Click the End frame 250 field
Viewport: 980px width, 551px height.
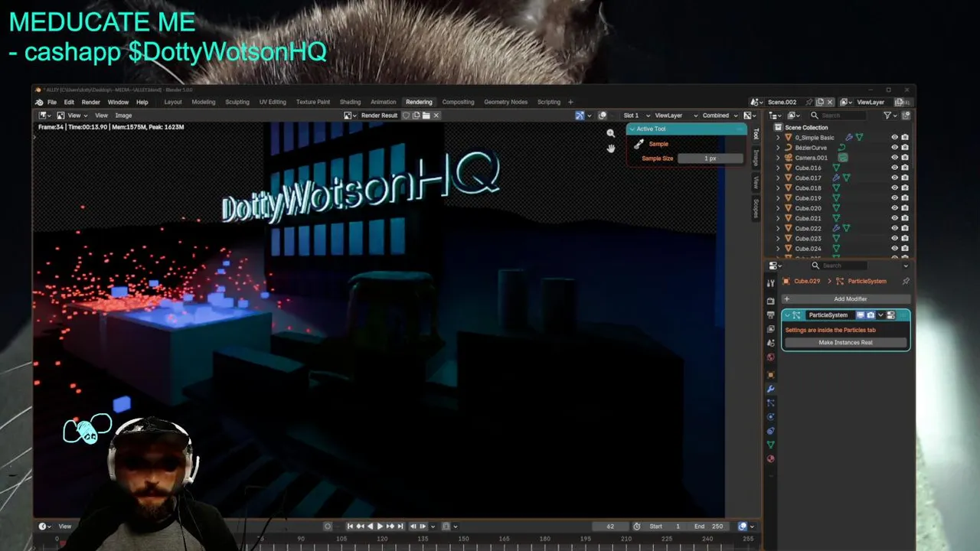tap(710, 527)
